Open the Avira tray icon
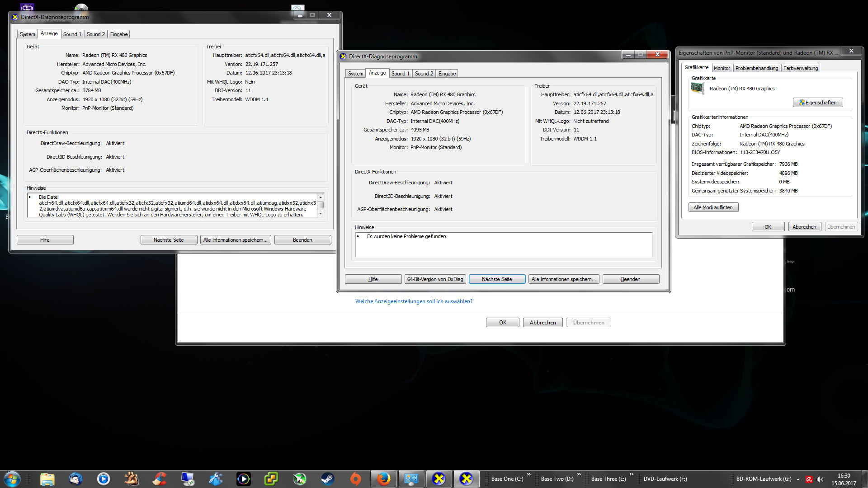This screenshot has height=488, width=868. 809,479
